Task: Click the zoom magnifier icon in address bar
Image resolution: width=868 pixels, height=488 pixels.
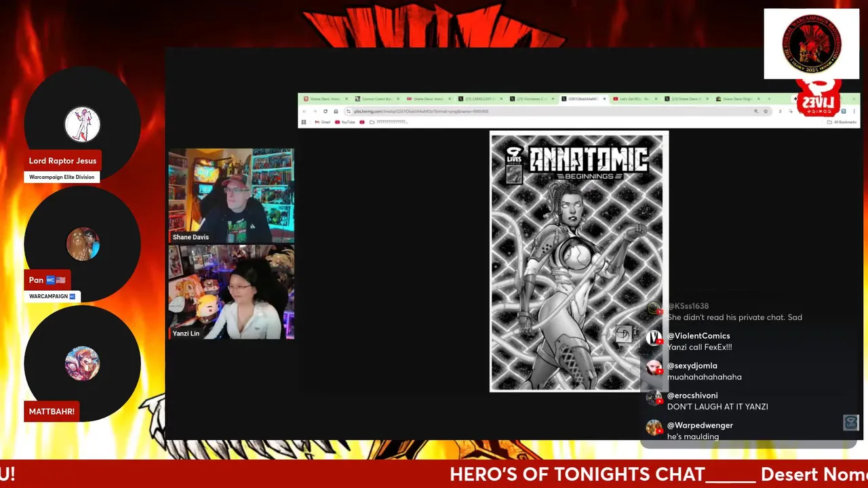Action: tap(756, 111)
